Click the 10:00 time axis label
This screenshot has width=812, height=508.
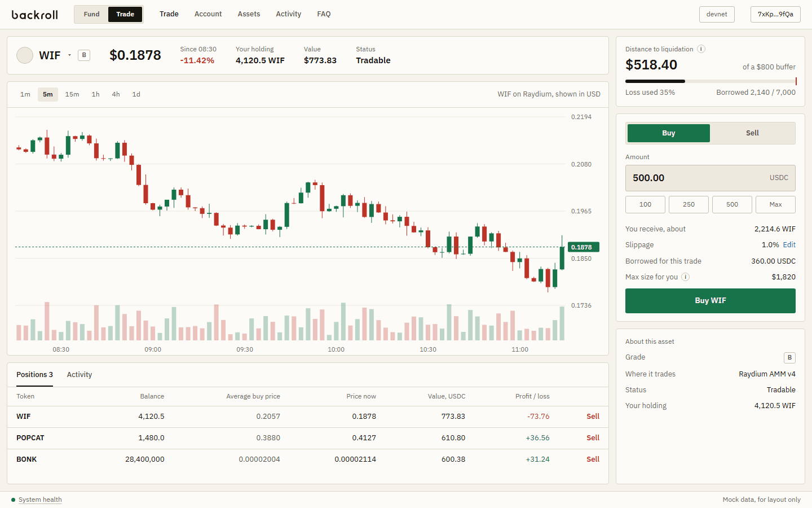click(336, 349)
